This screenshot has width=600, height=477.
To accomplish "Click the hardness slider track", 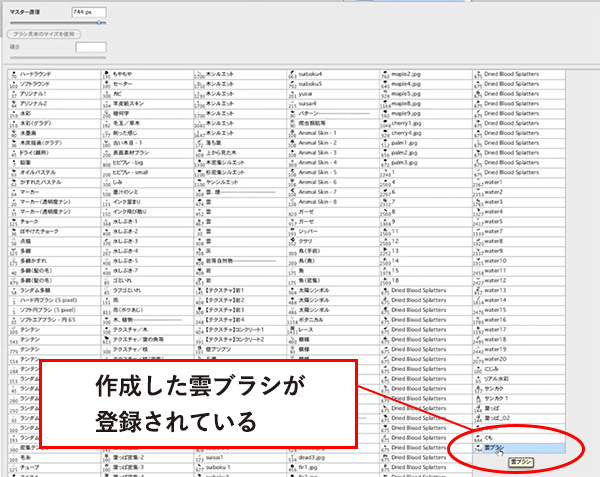I will click(x=58, y=58).
